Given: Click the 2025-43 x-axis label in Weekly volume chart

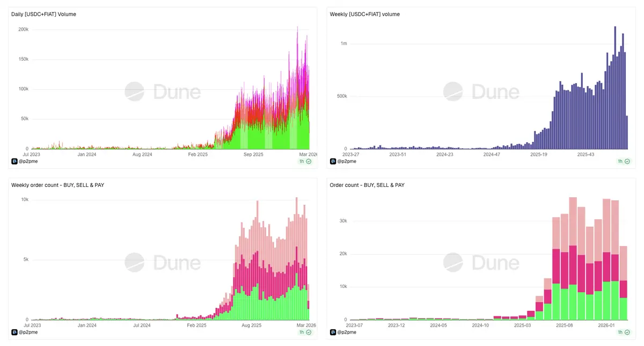Looking at the screenshot, I should 586,154.
